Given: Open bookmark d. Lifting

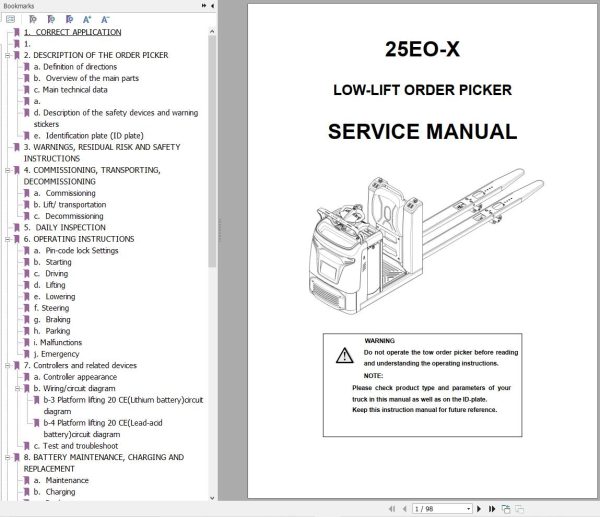Looking at the screenshot, I should point(49,285).
